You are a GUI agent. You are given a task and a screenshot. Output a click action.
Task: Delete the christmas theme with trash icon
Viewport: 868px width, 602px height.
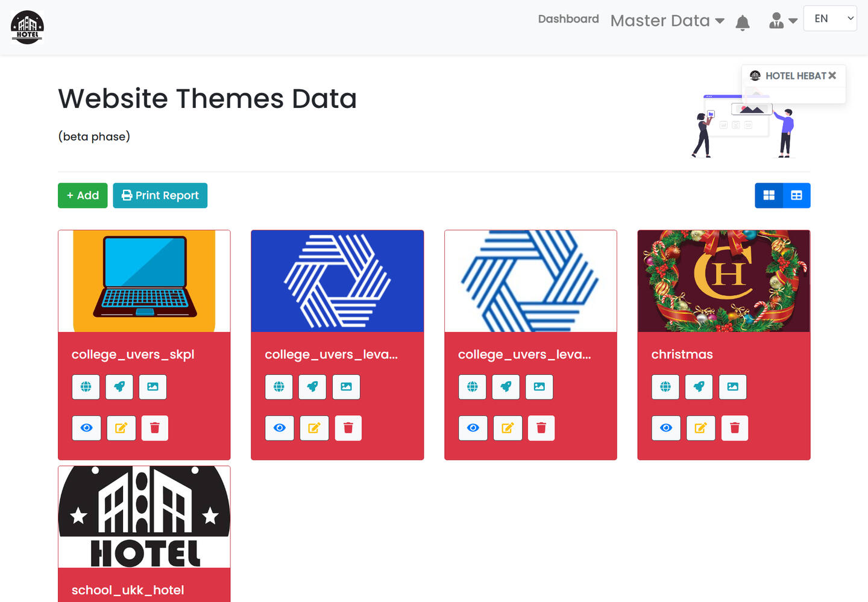[734, 428]
